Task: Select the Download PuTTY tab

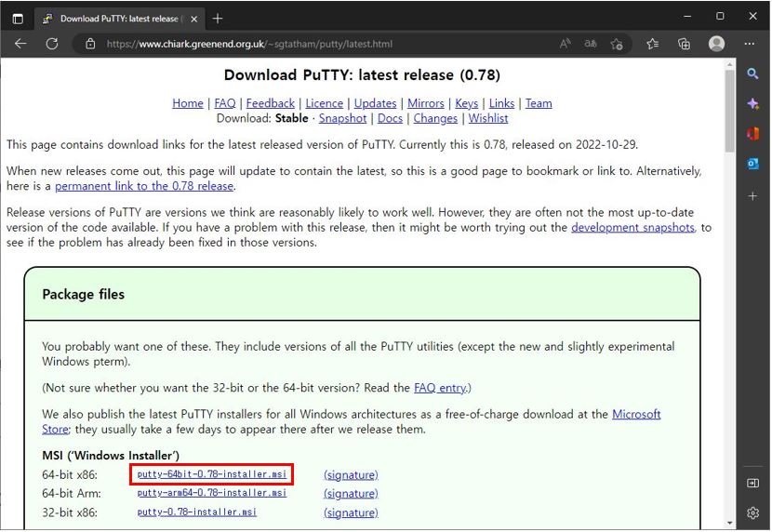Action: (x=116, y=19)
